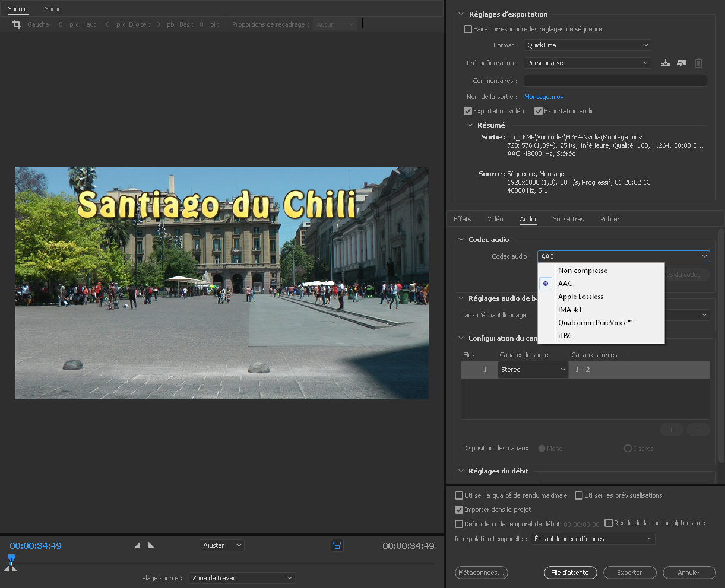
Task: Select the crop tool icon
Action: [17, 24]
